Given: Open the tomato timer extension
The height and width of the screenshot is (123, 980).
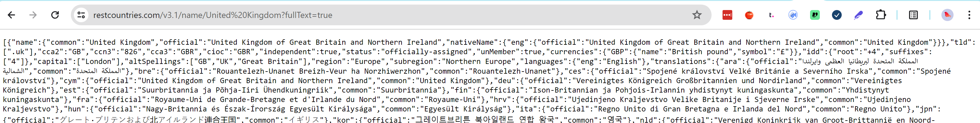Looking at the screenshot, I should [749, 15].
